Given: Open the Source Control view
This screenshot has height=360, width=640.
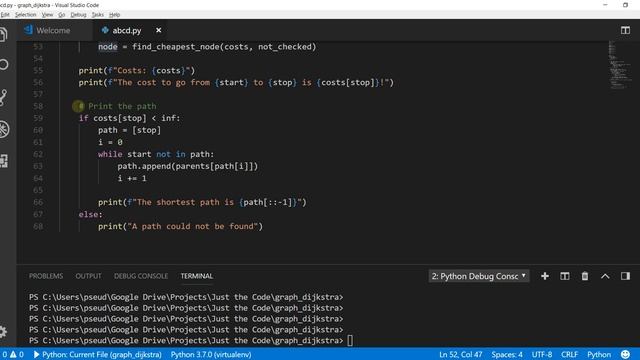Looking at the screenshot, I should (3, 98).
